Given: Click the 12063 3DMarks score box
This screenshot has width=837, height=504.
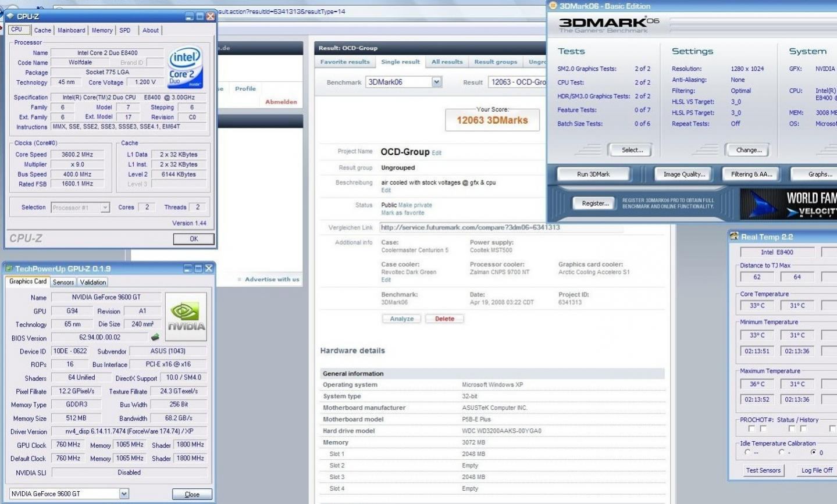Looking at the screenshot, I should pos(492,120).
